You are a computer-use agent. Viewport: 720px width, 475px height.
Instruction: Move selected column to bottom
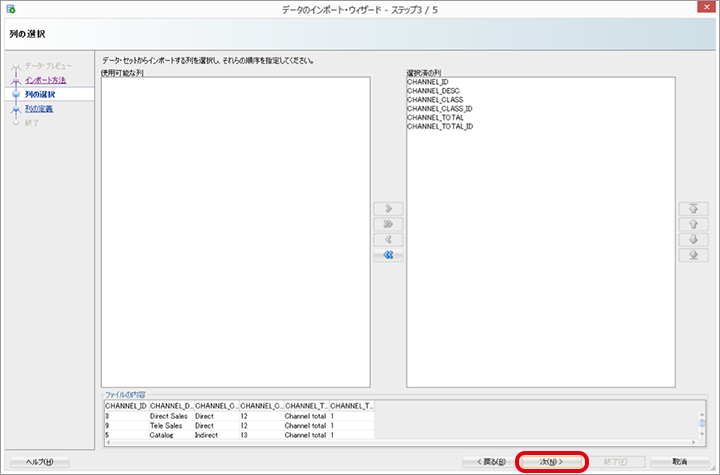pyautogui.click(x=687, y=256)
